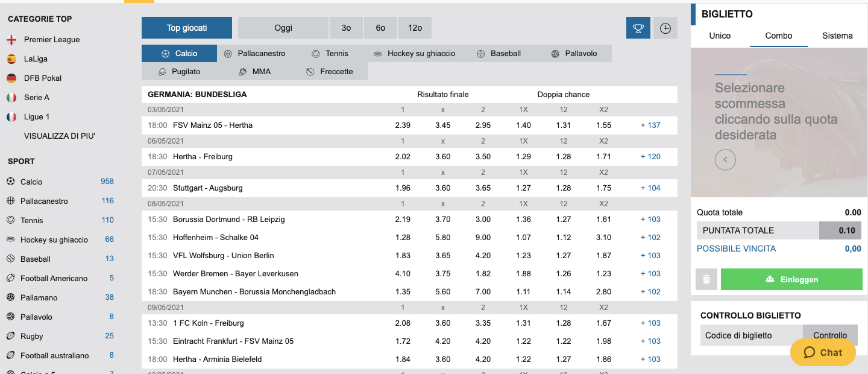The height and width of the screenshot is (374, 868).
Task: Click VISUALIZZA DI PIU' link
Action: coord(60,136)
